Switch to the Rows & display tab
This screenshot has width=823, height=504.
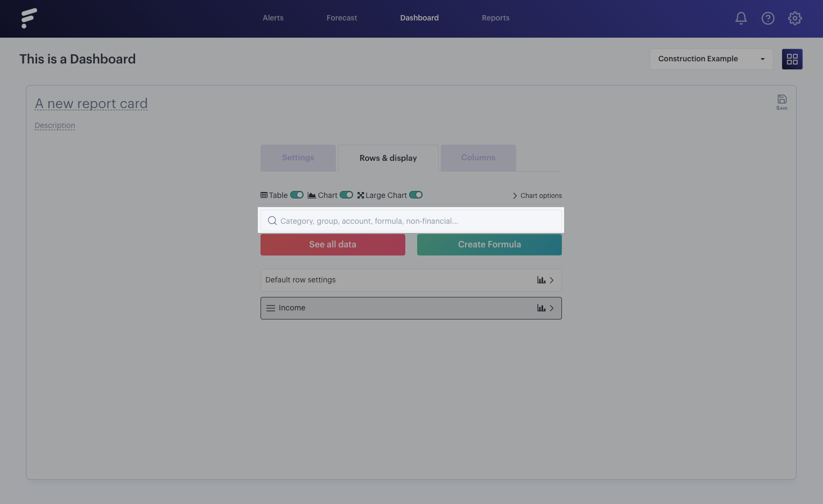(388, 158)
